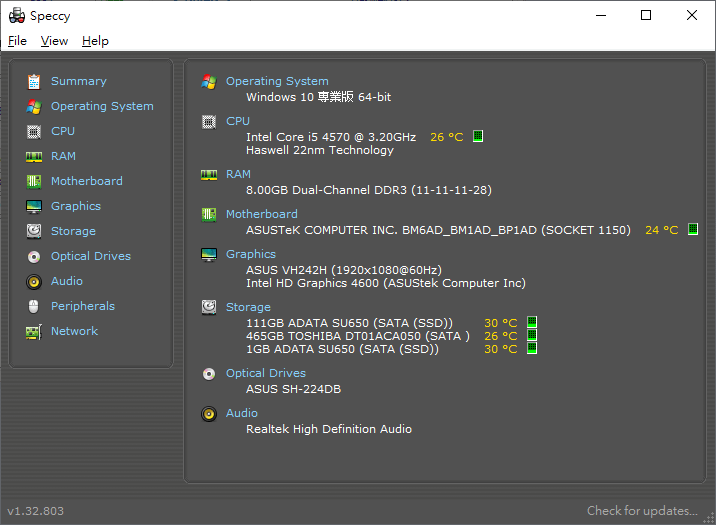
Task: Click the Motherboard heading link in summary
Action: pos(262,214)
